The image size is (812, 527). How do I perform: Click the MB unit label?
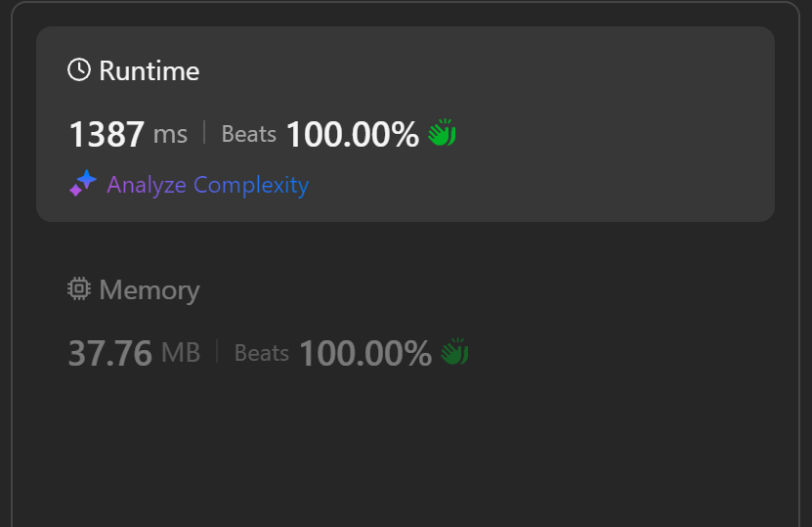point(181,353)
